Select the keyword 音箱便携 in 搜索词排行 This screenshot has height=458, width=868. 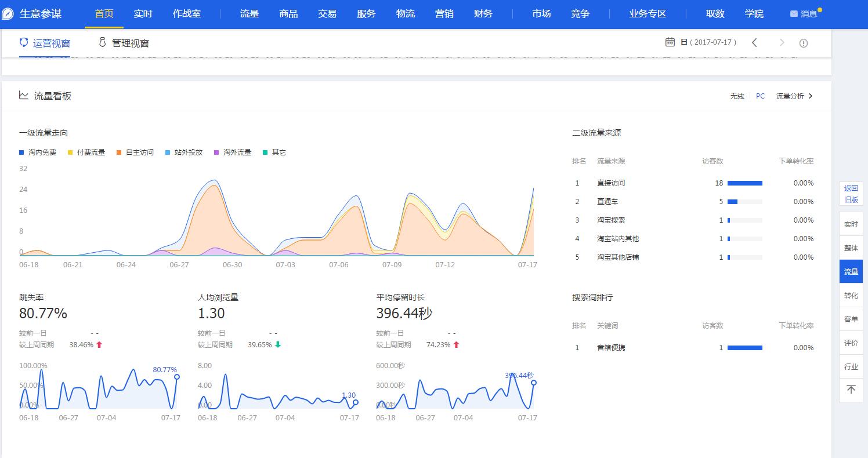click(x=610, y=347)
